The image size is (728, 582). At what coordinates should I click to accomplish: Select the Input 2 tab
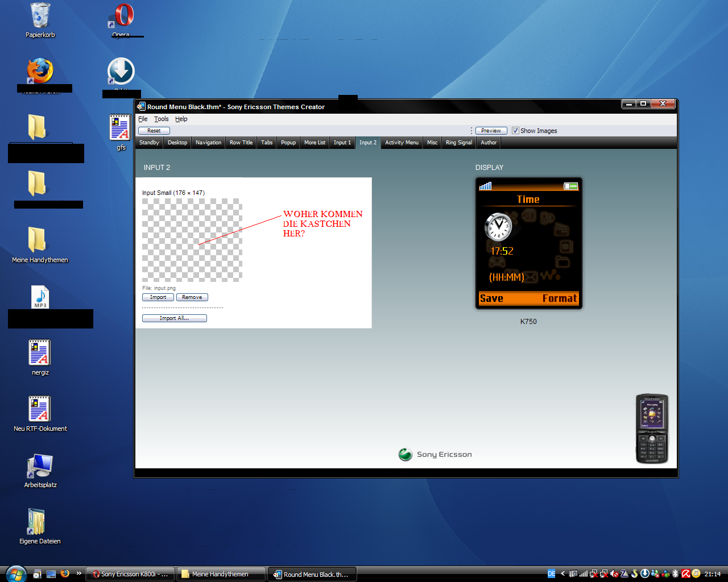(368, 143)
